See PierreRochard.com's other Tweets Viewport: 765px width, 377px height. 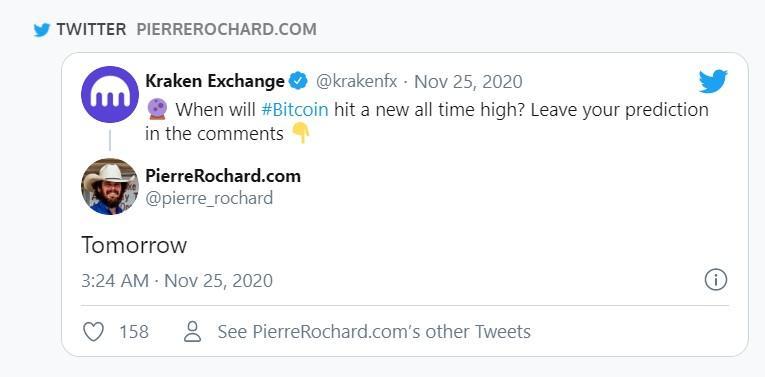pyautogui.click(x=357, y=332)
